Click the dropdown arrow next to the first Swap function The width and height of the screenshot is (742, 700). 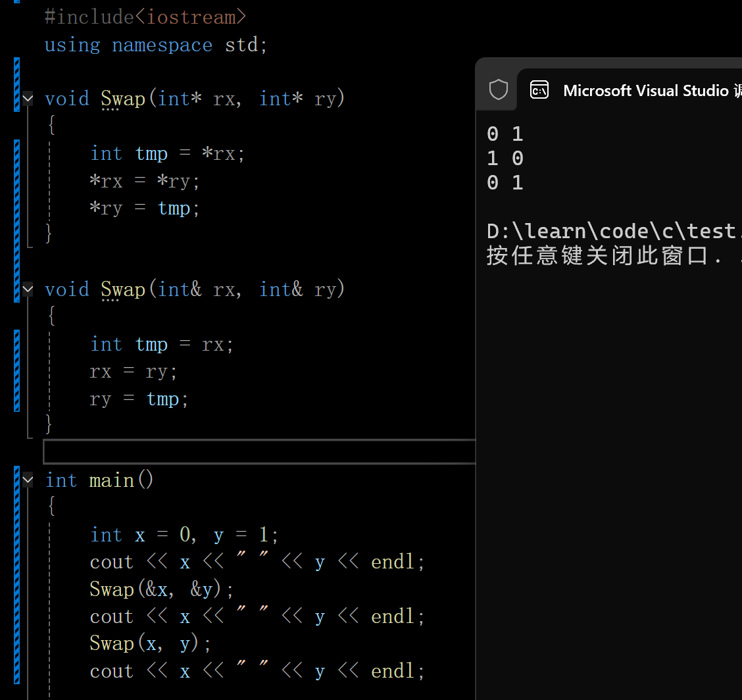[27, 97]
